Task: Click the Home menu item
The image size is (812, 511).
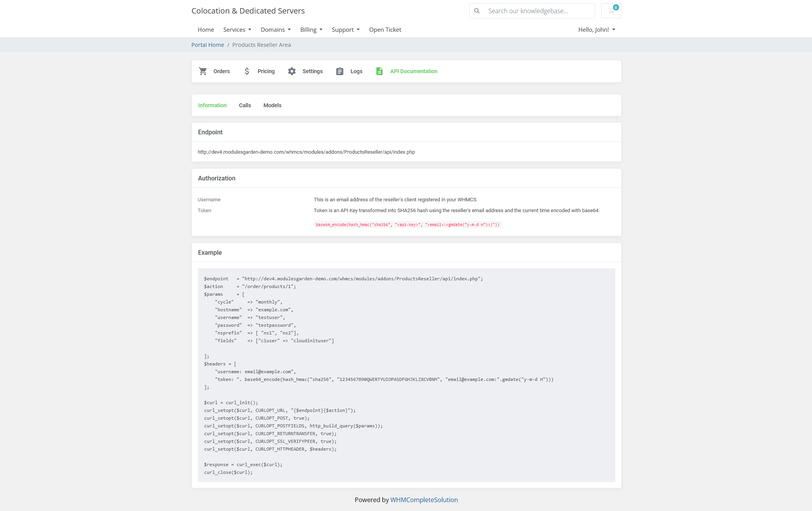Action: click(206, 29)
